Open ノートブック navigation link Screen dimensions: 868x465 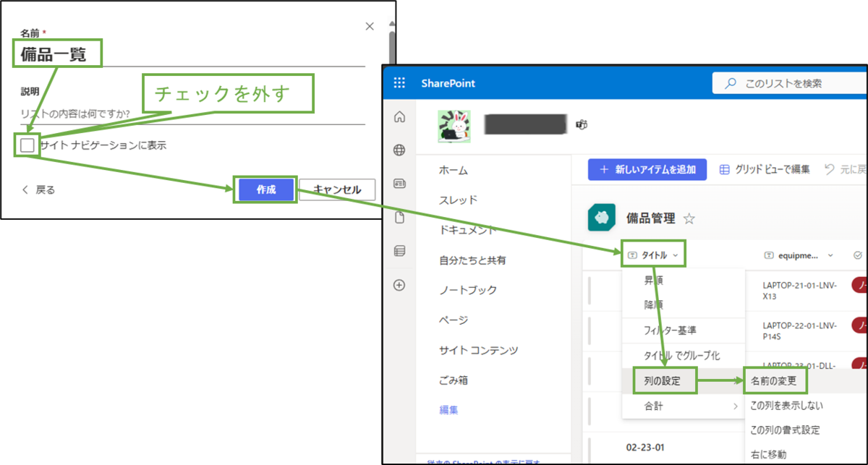[468, 290]
